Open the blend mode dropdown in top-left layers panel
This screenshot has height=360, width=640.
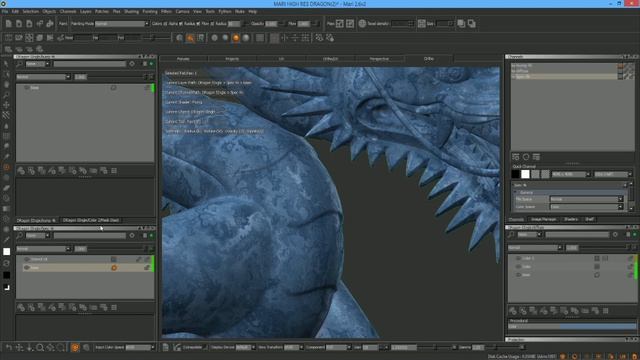pos(43,77)
